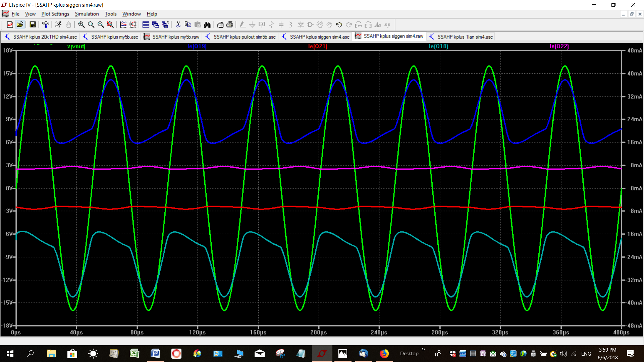Switch to SSAHP kplus pullout sim5b.asc tab
The height and width of the screenshot is (362, 644).
tap(241, 37)
